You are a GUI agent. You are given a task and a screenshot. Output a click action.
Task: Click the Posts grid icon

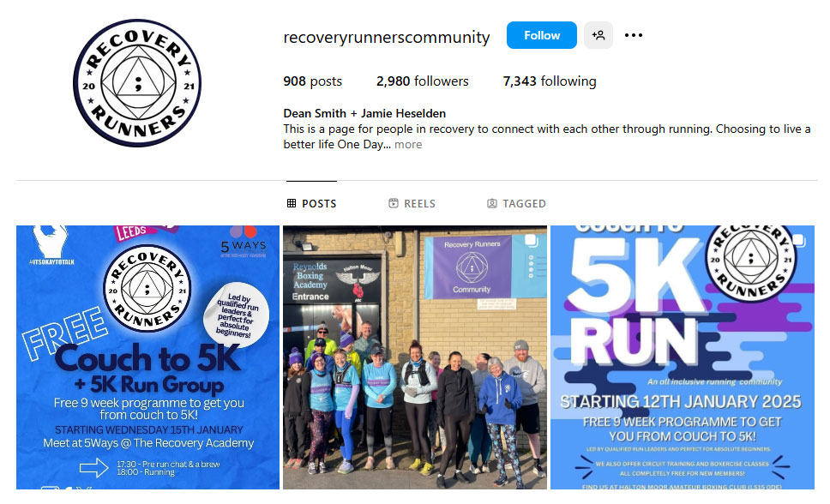point(292,203)
